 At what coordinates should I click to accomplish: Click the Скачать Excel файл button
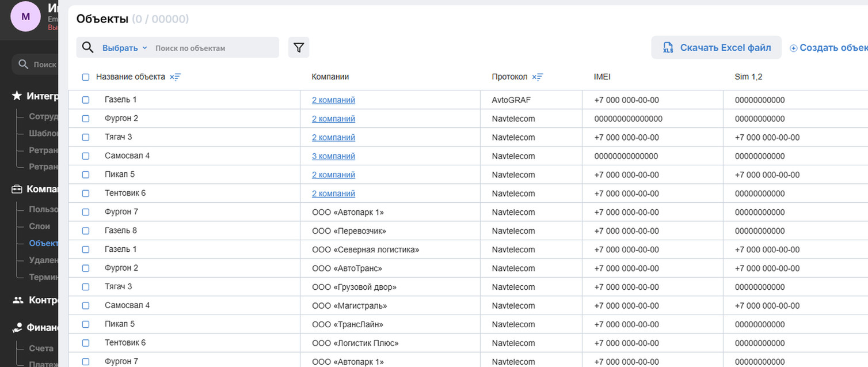(716, 48)
